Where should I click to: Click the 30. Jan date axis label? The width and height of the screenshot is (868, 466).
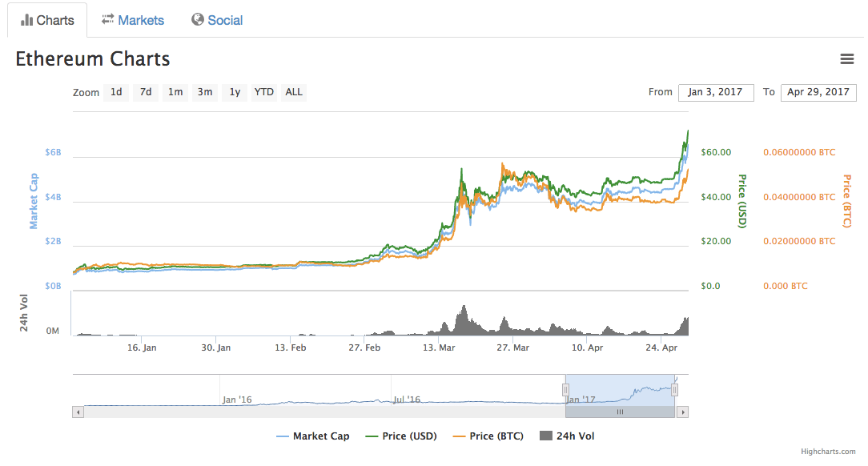216,347
